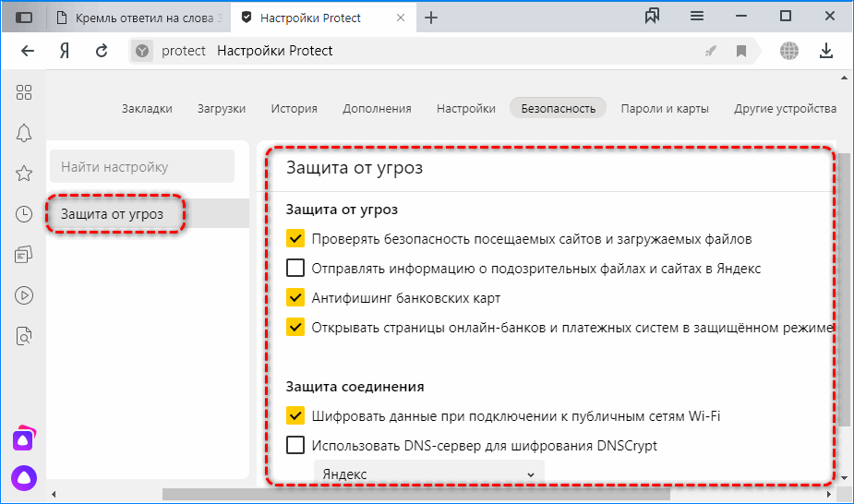Click the large Защита от угроз page title
The width and height of the screenshot is (854, 504).
coord(354,168)
